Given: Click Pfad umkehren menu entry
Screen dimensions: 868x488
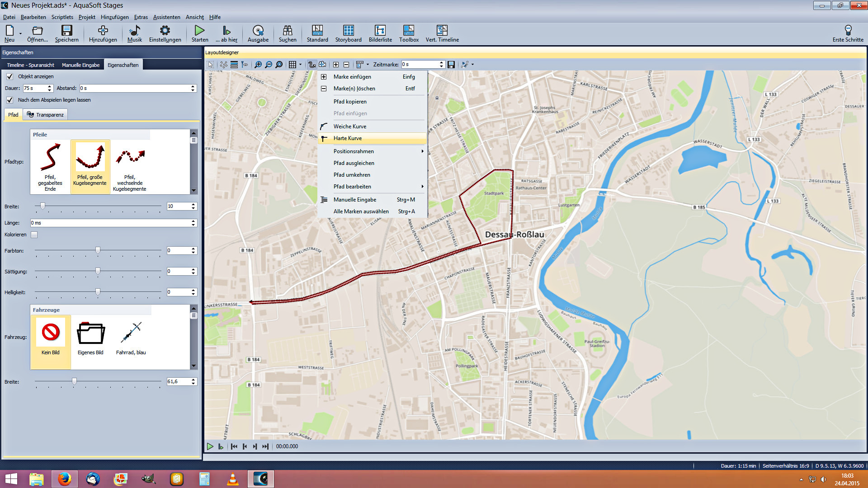Looking at the screenshot, I should pyautogui.click(x=352, y=175).
